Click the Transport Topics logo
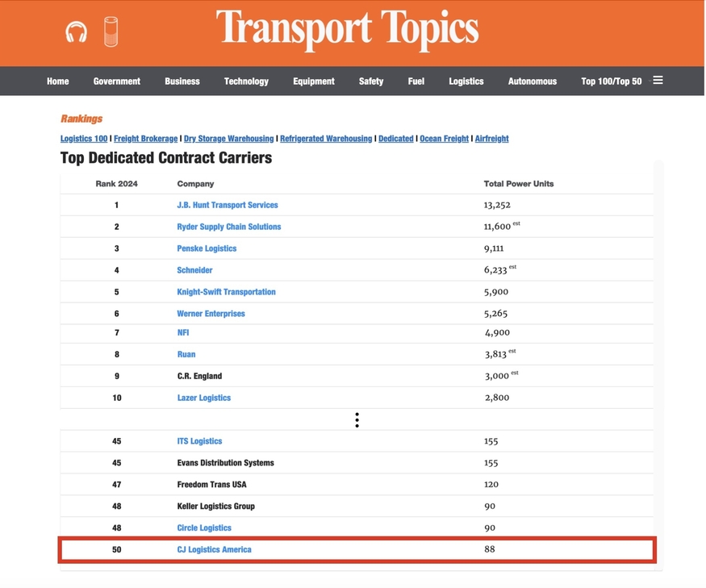706x588 pixels. [x=347, y=29]
